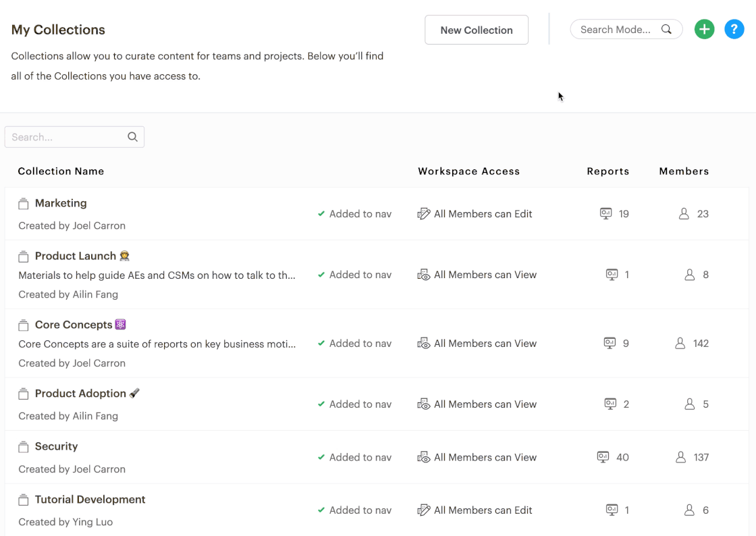
Task: Click the eye icon beside Security's All Members can View
Action: (424, 457)
